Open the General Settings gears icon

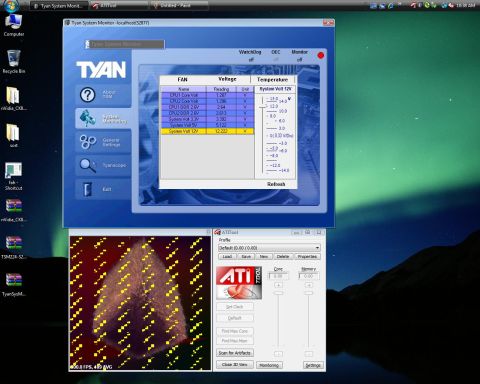(88, 142)
